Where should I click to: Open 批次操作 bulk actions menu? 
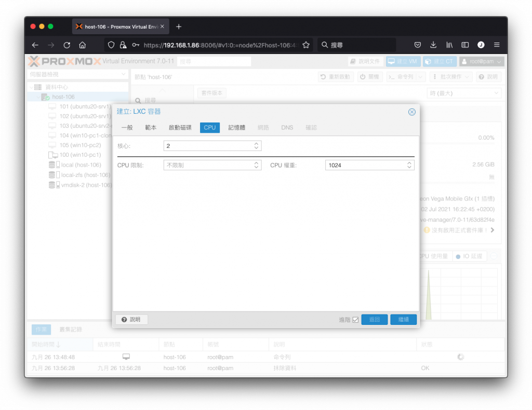[x=450, y=77]
